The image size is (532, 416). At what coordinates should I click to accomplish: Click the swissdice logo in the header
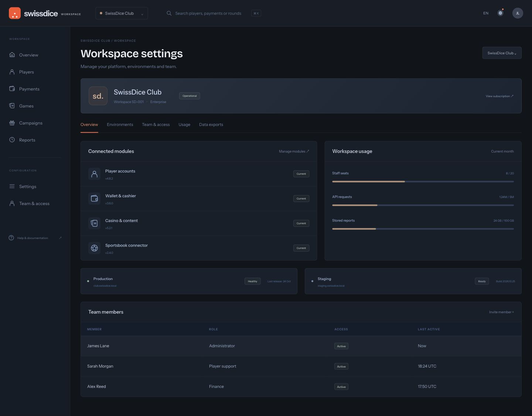pyautogui.click(x=33, y=13)
